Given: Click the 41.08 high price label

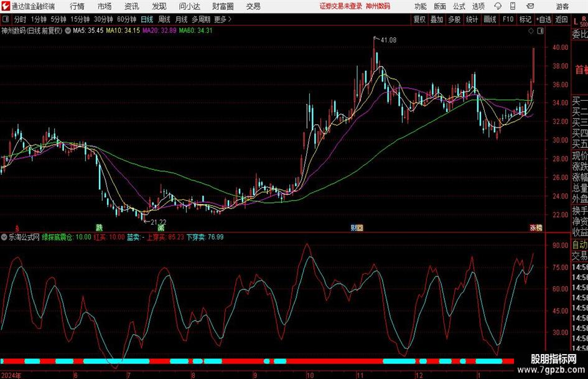Looking at the screenshot, I should [388, 40].
